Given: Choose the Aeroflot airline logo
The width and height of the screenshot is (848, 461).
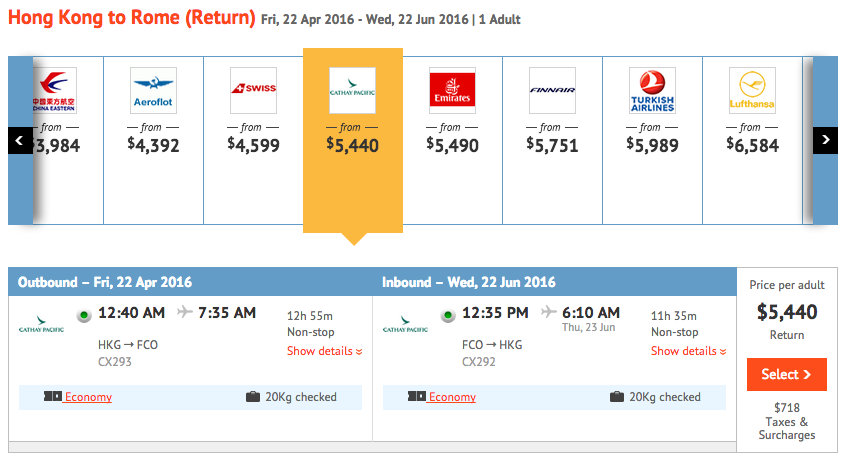Looking at the screenshot, I should (x=154, y=90).
